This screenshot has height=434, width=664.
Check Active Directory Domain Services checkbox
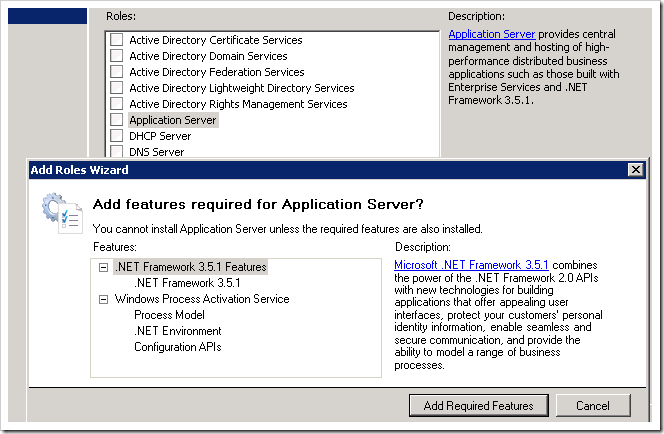click(x=116, y=56)
